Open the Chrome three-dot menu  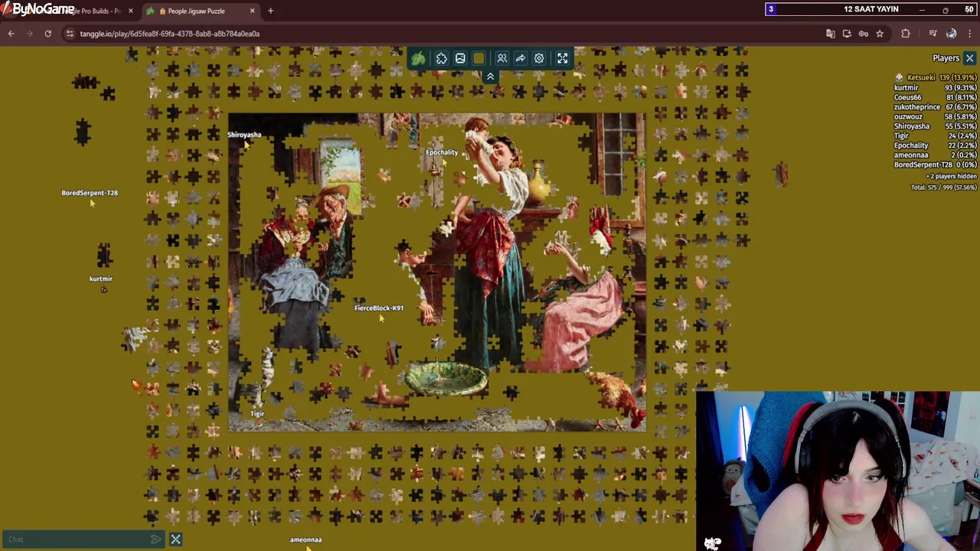969,34
